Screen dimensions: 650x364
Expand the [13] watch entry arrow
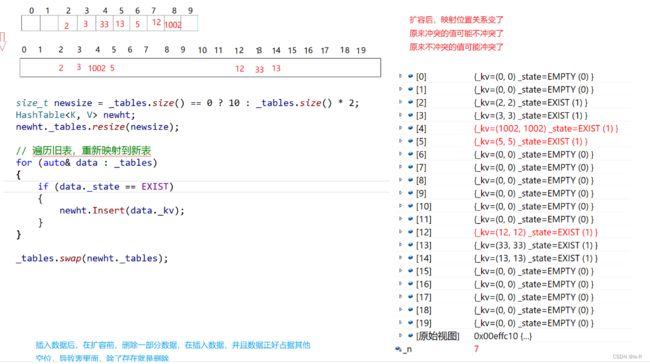click(400, 245)
